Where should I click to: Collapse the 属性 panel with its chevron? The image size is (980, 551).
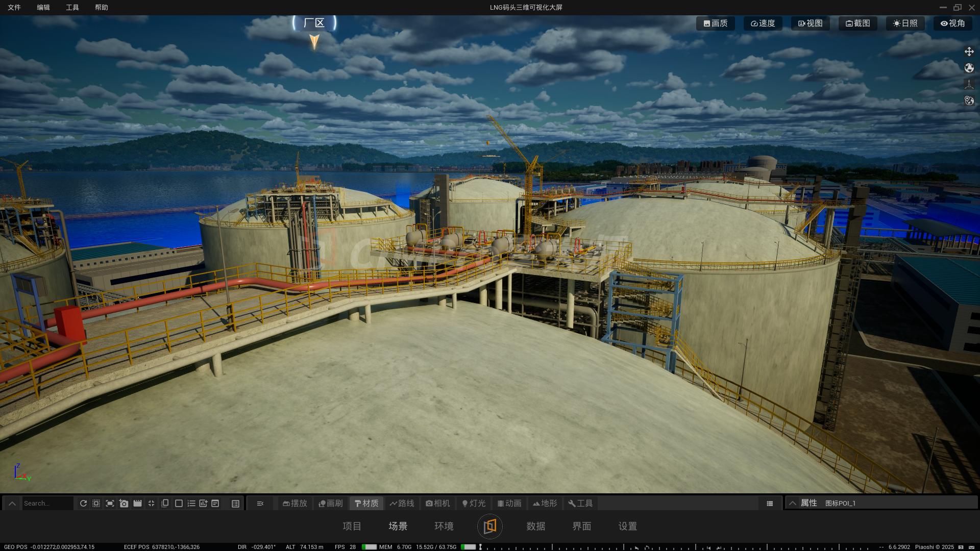pos(792,504)
